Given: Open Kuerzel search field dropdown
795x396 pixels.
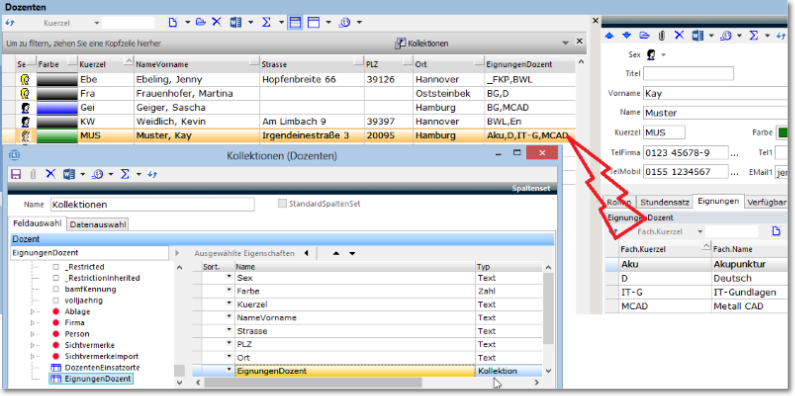Looking at the screenshot, I should point(96,23).
